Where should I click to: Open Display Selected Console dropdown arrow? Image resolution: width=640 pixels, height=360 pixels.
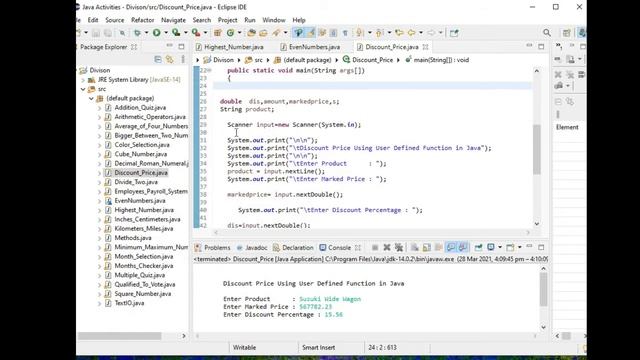(500, 247)
